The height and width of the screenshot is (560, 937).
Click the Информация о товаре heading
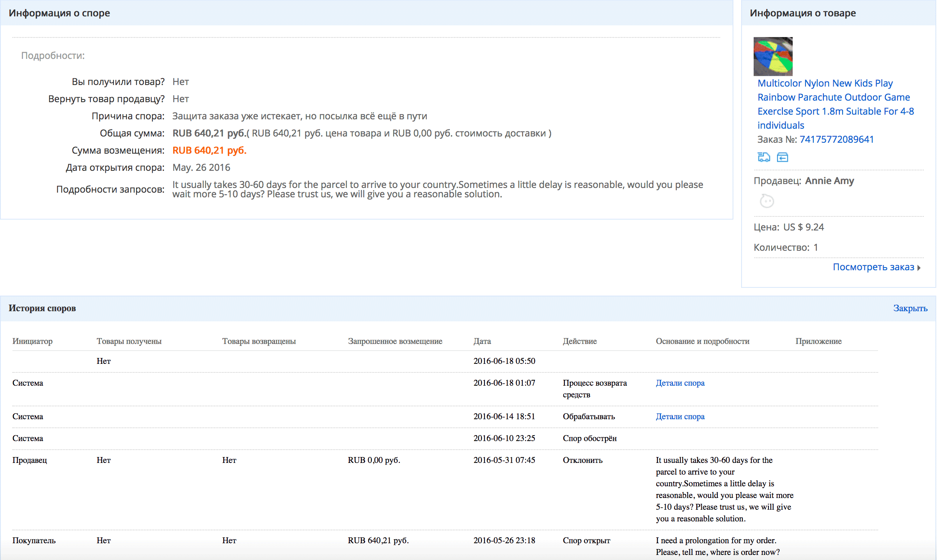click(x=803, y=13)
